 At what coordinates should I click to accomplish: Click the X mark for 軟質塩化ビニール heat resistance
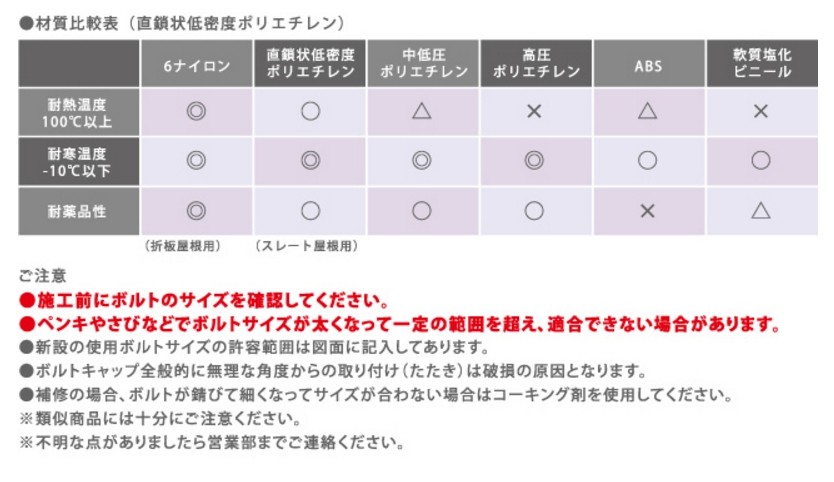760,111
